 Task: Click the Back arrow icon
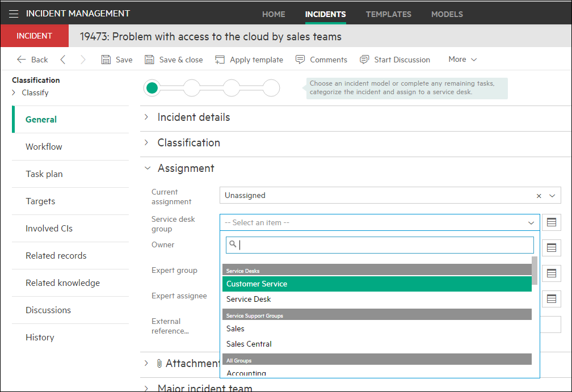click(22, 60)
